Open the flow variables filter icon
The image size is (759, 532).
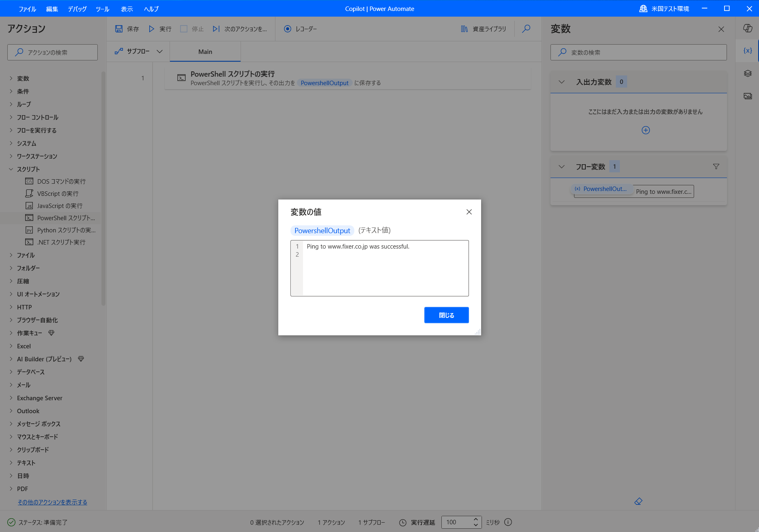[x=716, y=166]
